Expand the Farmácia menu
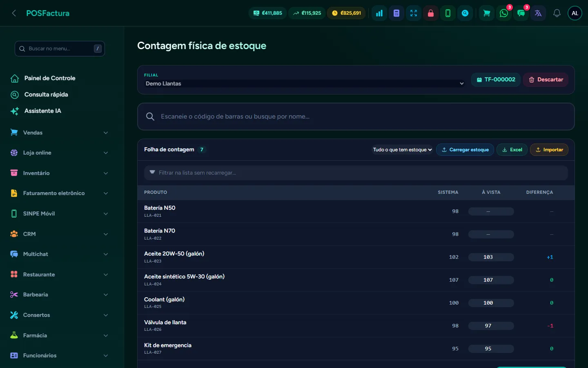 (x=60, y=335)
